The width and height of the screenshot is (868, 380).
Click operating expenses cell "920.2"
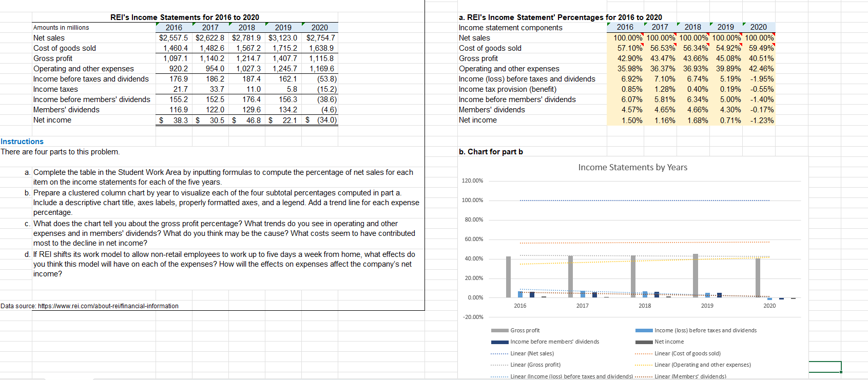(179, 69)
